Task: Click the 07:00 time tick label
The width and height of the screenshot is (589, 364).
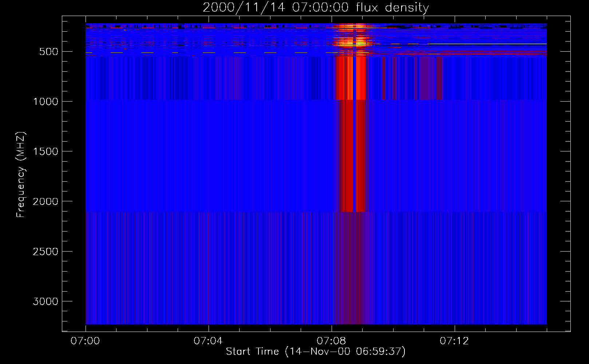Action: point(86,341)
